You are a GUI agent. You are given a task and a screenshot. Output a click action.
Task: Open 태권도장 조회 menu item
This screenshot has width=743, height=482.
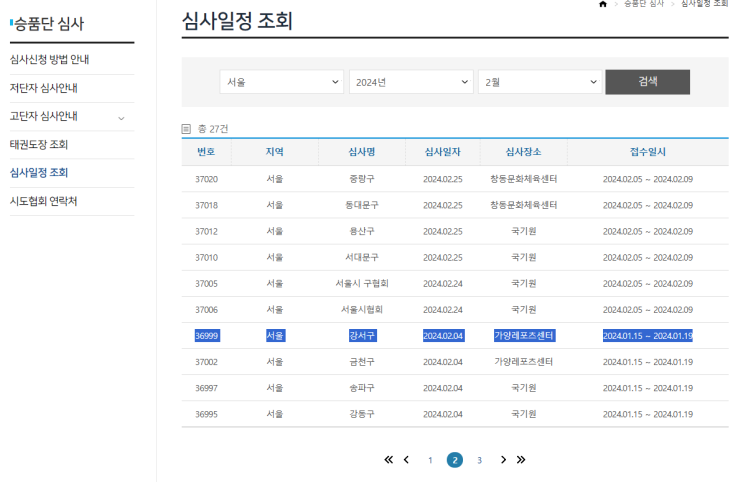[39, 145]
